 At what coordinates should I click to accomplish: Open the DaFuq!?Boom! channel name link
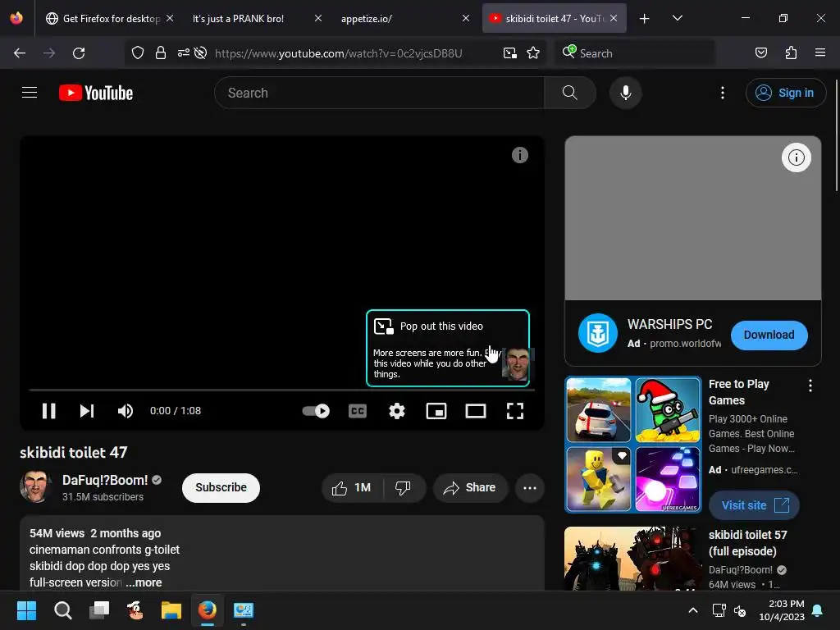pyautogui.click(x=105, y=480)
